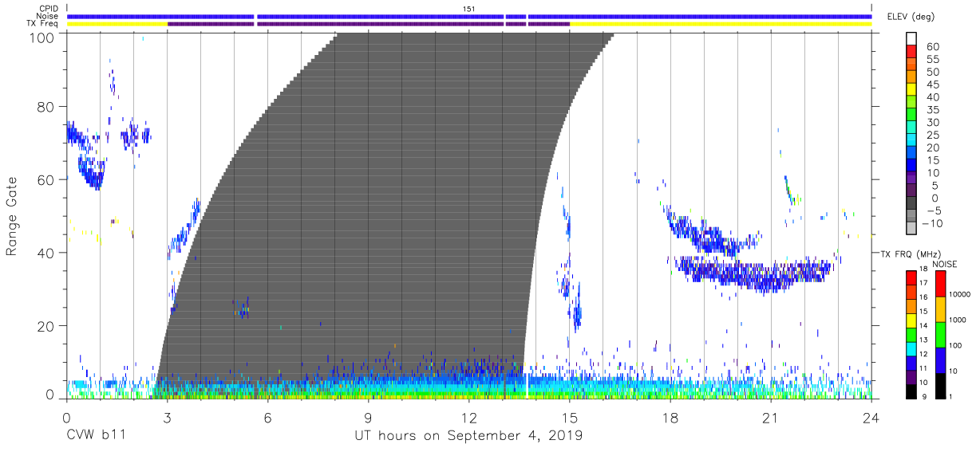980x452 pixels.
Task: Click the TX Freq row label
Action: point(44,24)
